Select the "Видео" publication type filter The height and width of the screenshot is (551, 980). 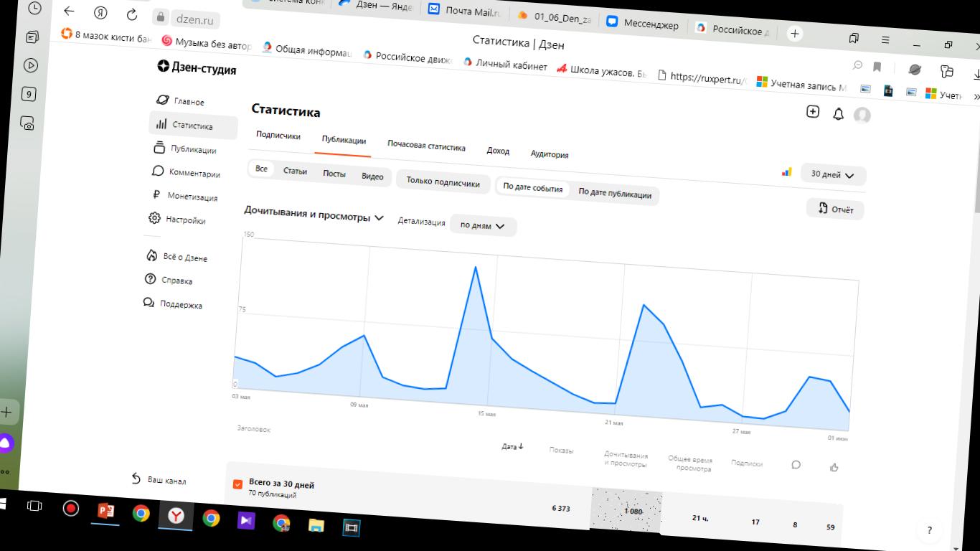coord(372,176)
